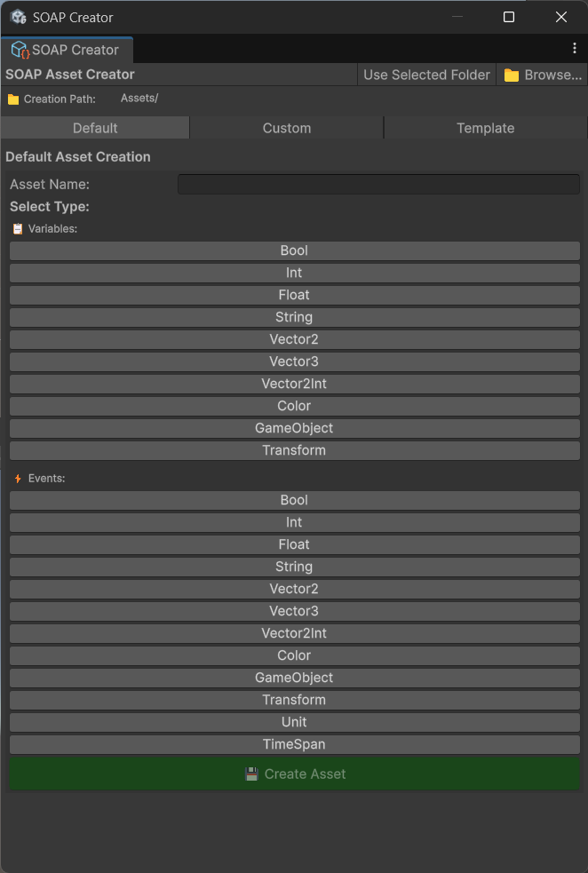
Task: Select the Color variable type
Action: click(294, 406)
